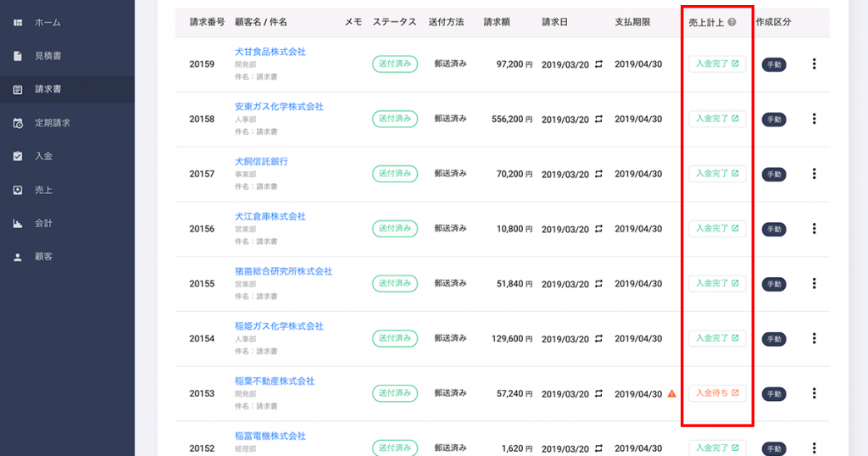Click the 会計 chart icon in sidebar

[x=18, y=224]
